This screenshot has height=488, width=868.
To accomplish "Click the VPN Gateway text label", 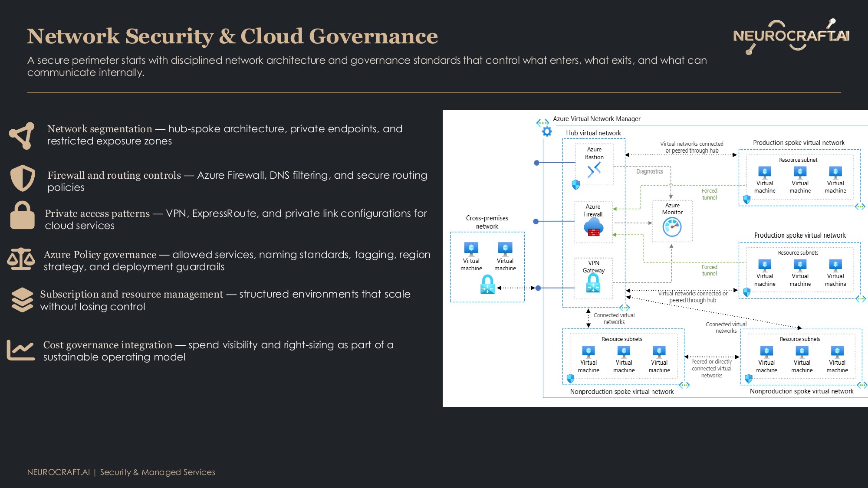I will [594, 266].
